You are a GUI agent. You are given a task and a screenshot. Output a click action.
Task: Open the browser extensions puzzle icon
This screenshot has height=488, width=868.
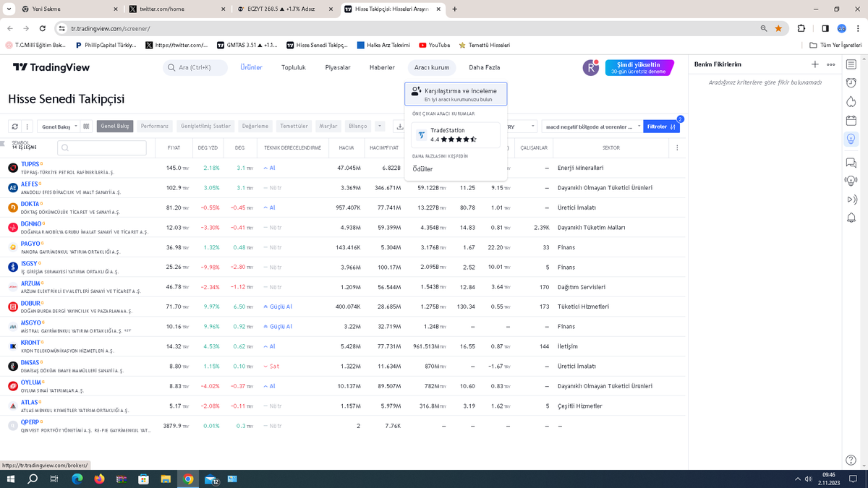click(801, 28)
